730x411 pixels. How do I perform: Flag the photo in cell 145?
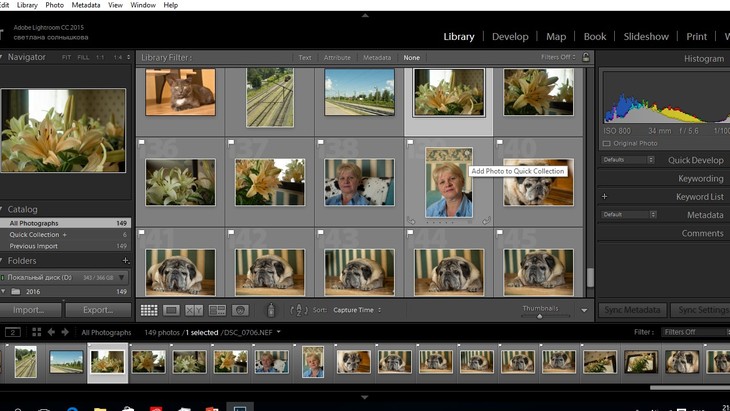(500, 232)
